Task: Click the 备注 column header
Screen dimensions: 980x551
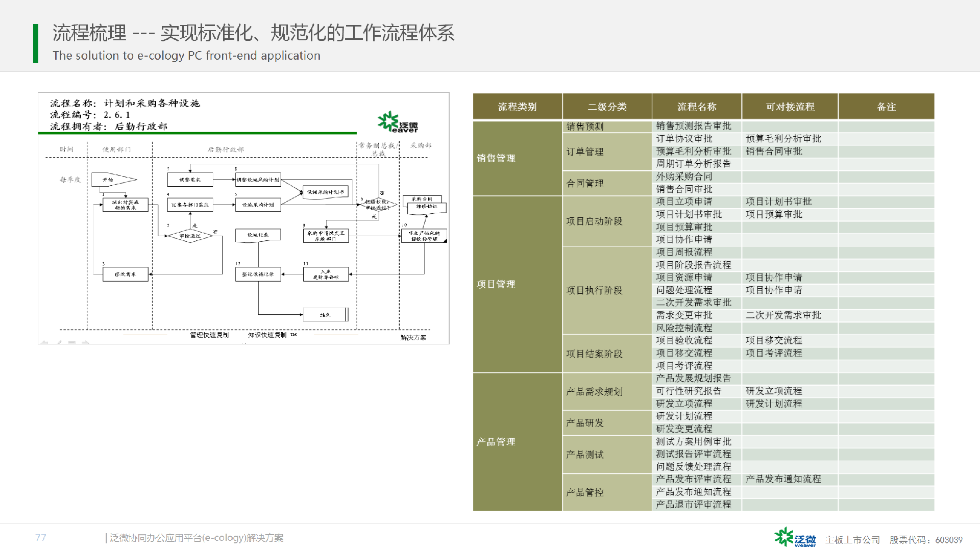Action: click(x=887, y=107)
